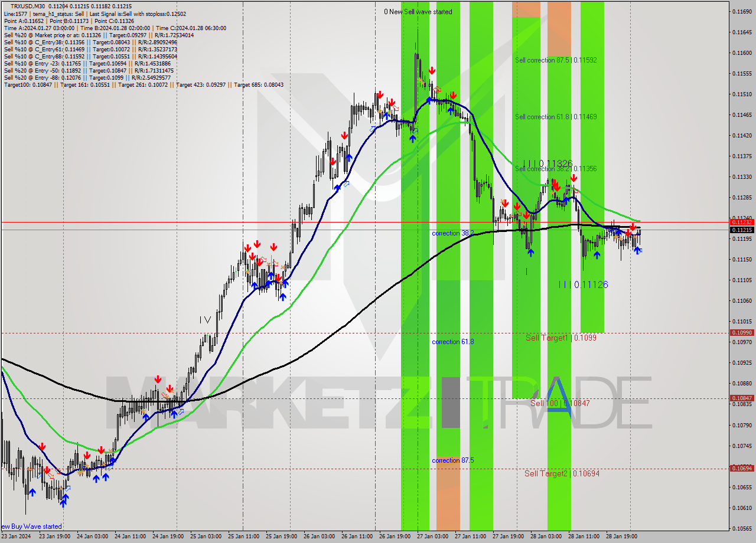Click the '25 Jan 11:00' time axis label
This screenshot has height=543, width=756.
243,537
